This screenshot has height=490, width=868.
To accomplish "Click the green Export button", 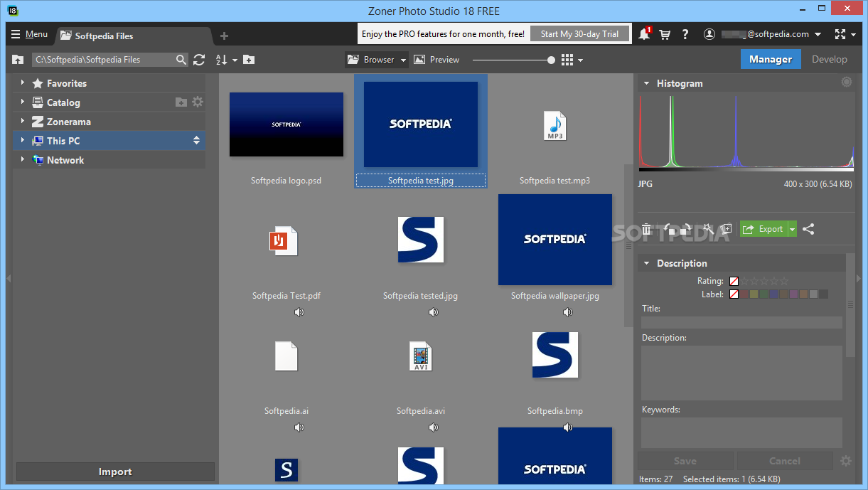I will [x=763, y=229].
